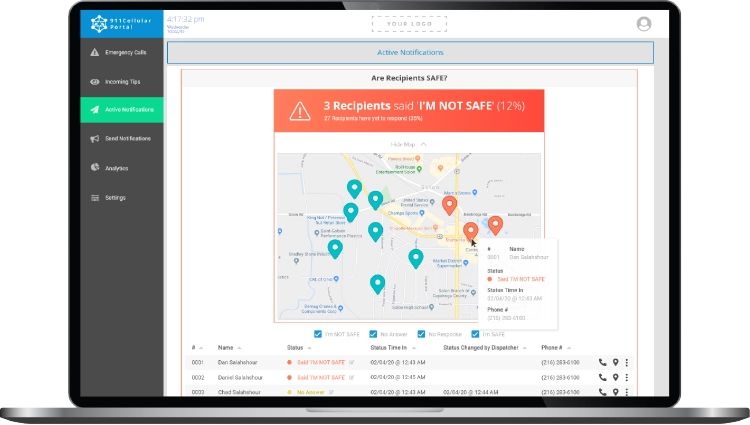This screenshot has width=750, height=425.
Task: Select the orange pin near Marc's Stores
Action: [x=449, y=205]
